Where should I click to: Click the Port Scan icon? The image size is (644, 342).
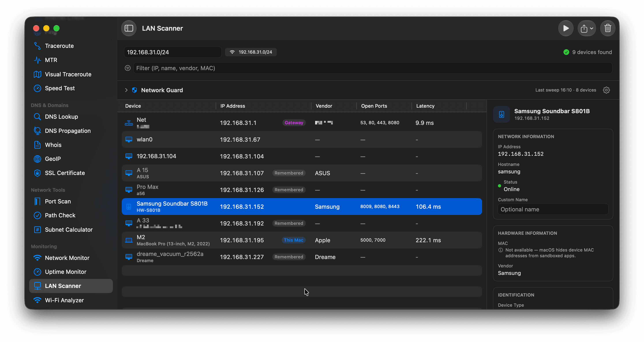tap(37, 201)
